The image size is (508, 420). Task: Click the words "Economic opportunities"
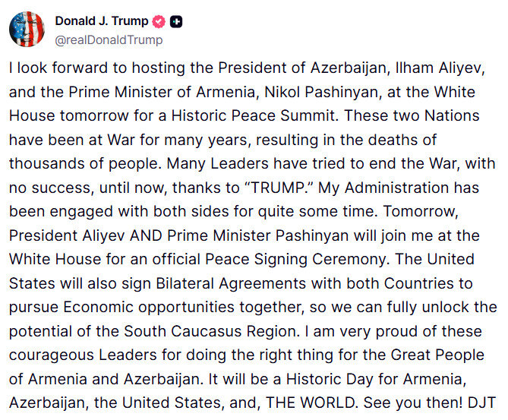tap(149, 308)
